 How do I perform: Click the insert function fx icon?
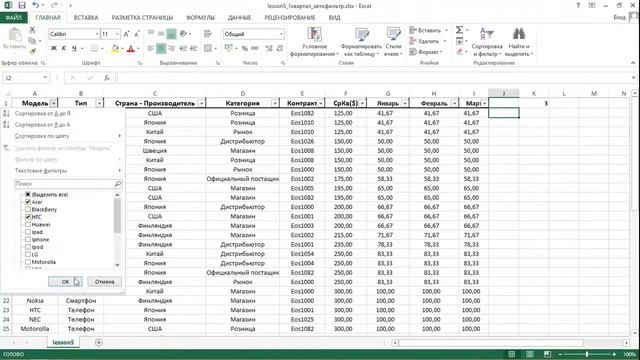(x=107, y=78)
